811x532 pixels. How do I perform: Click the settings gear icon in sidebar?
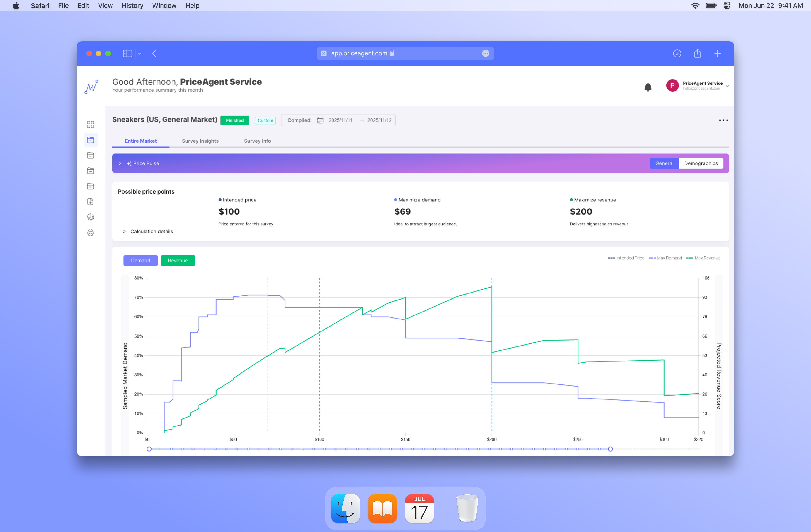[90, 233]
